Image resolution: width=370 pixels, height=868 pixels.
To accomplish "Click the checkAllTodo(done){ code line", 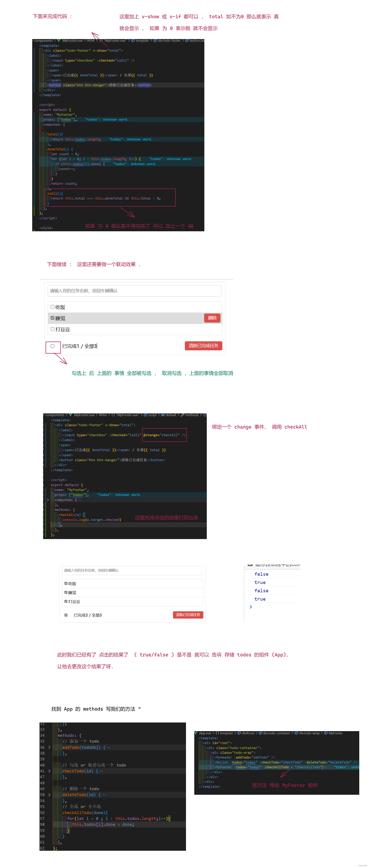I will click(x=85, y=812).
